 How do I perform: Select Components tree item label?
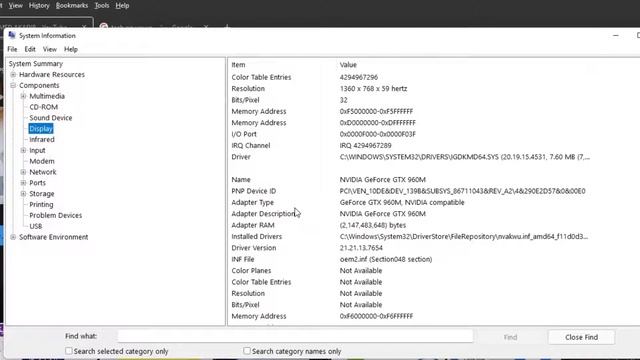[39, 85]
